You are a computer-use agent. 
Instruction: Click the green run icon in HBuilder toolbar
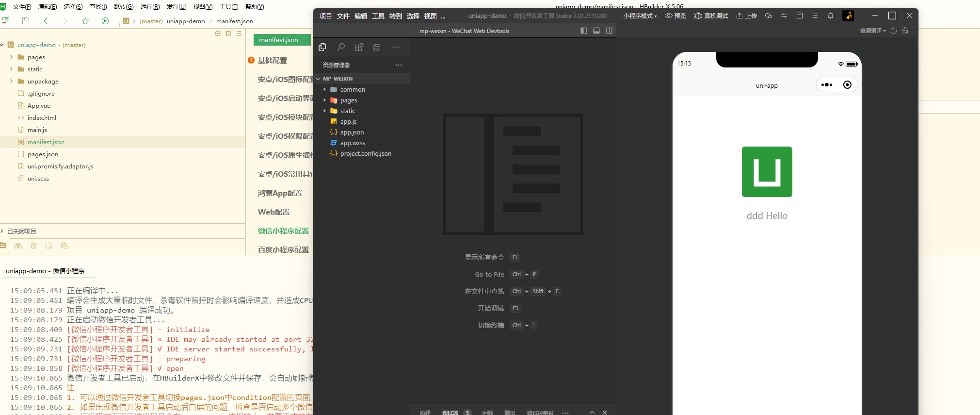[x=105, y=21]
